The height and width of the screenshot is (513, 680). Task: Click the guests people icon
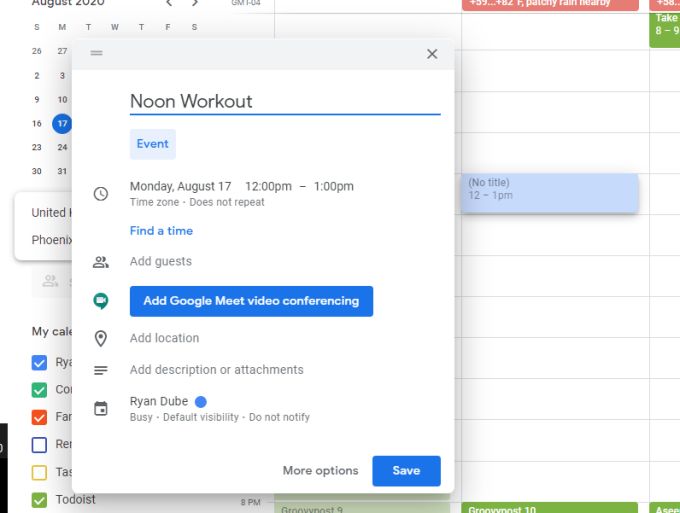(101, 262)
